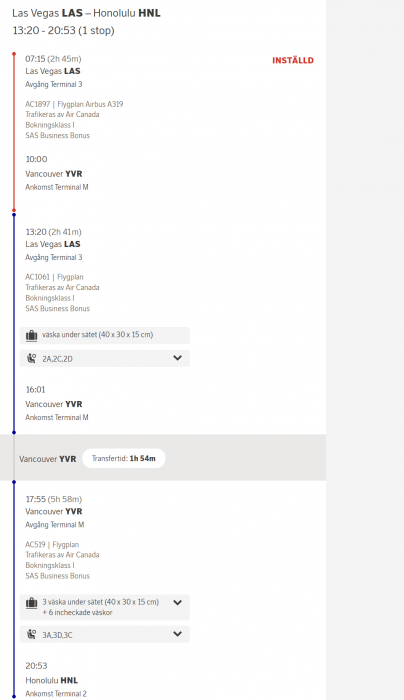Click the seat icon next to 3A,3D,3C
This screenshot has height=700, width=404.
coord(31,634)
